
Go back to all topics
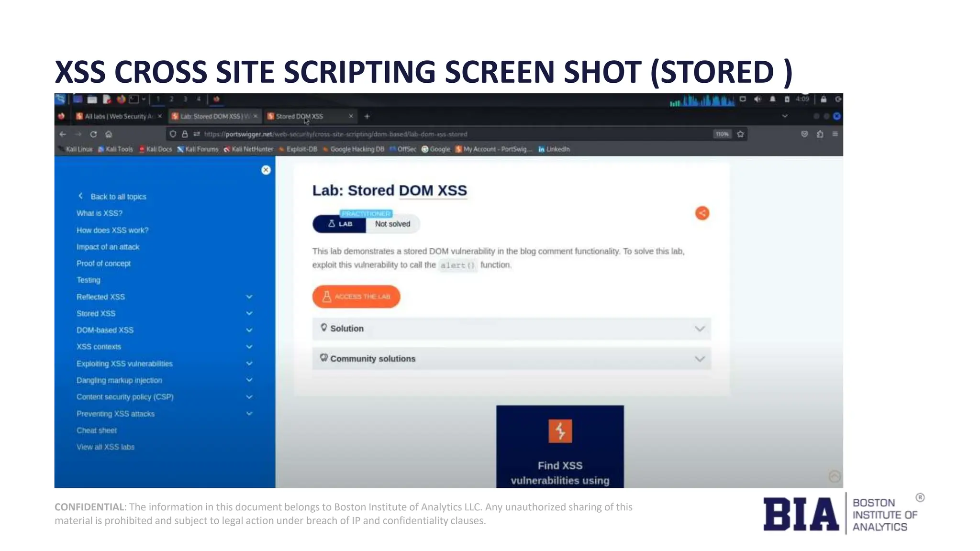(112, 197)
